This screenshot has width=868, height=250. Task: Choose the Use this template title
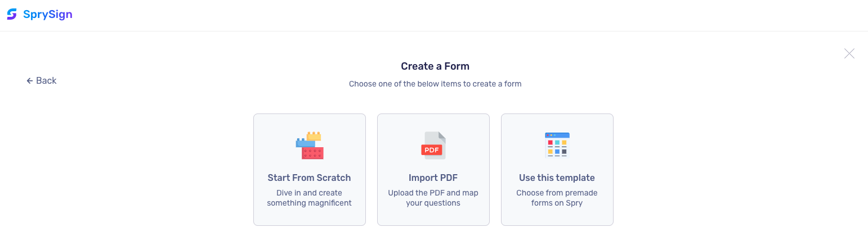click(557, 178)
